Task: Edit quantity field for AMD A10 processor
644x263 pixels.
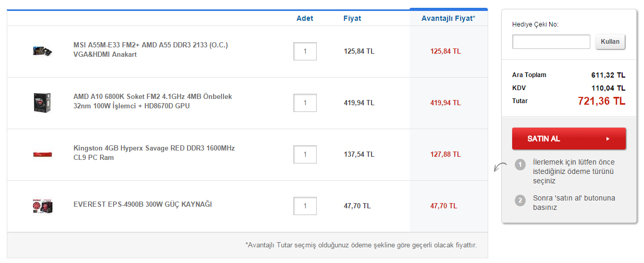Action: tap(305, 103)
